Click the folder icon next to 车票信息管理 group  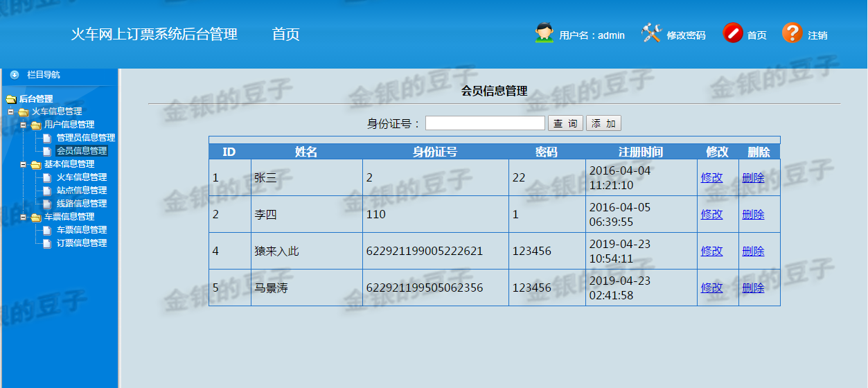click(x=36, y=217)
